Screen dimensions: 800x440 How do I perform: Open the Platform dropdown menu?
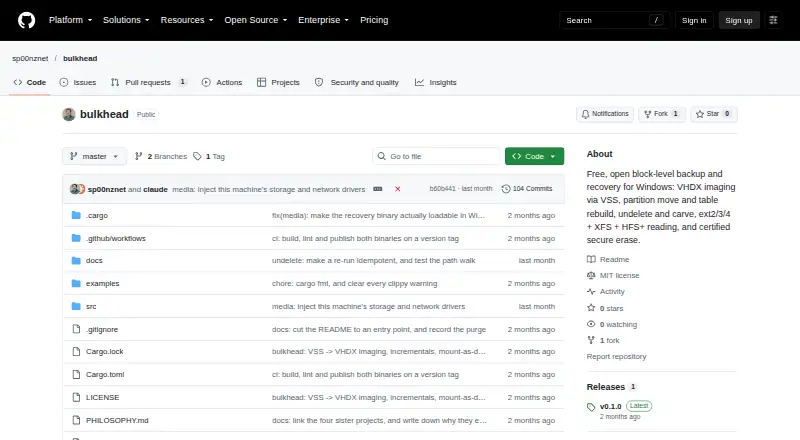tap(70, 20)
